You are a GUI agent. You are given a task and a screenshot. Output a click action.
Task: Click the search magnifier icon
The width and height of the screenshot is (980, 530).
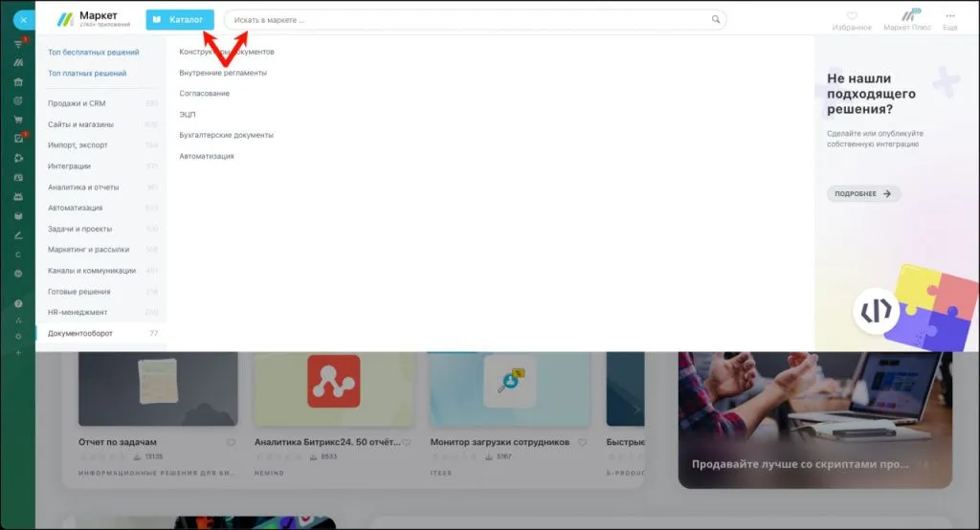715,19
